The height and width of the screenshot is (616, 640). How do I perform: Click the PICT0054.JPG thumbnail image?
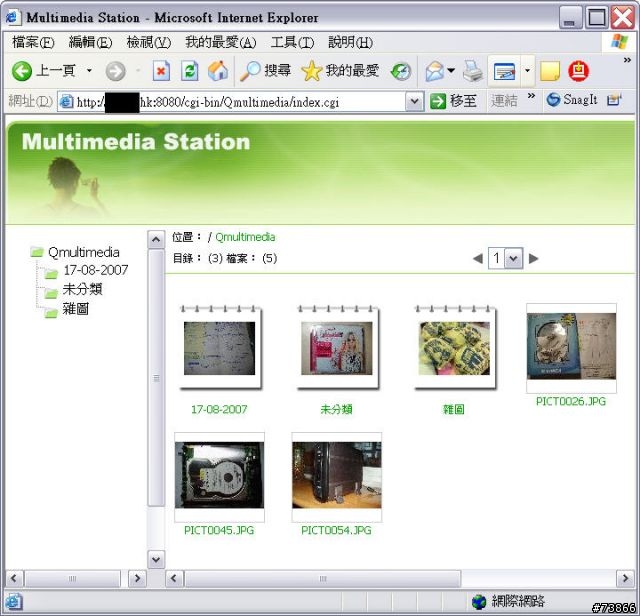coord(337,477)
